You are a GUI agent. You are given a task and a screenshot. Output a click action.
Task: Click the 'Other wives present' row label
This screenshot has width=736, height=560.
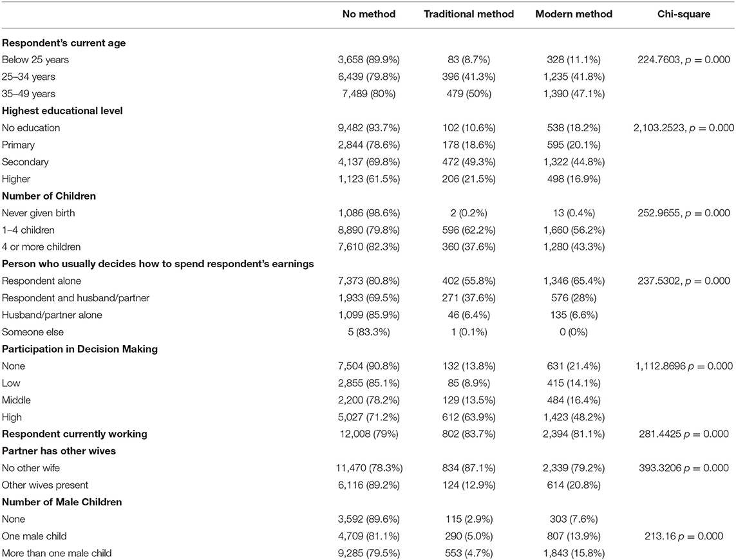pyautogui.click(x=45, y=485)
